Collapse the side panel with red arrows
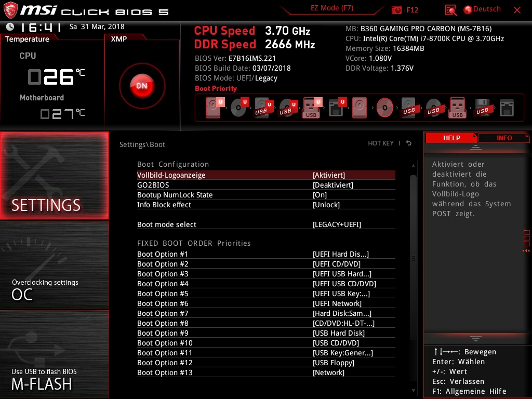 tap(526, 251)
